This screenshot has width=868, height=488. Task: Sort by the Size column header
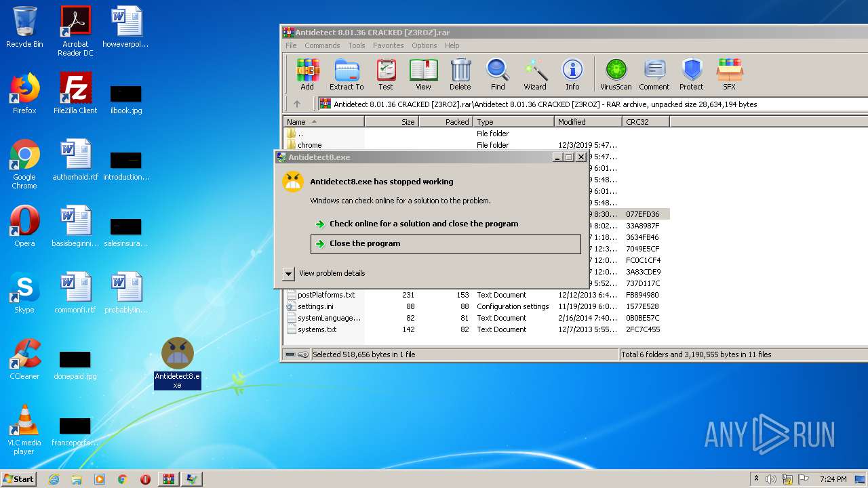(x=391, y=122)
